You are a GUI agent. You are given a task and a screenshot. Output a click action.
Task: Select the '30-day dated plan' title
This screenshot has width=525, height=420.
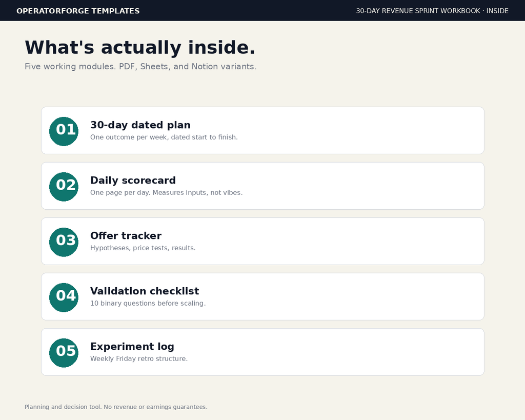140,125
